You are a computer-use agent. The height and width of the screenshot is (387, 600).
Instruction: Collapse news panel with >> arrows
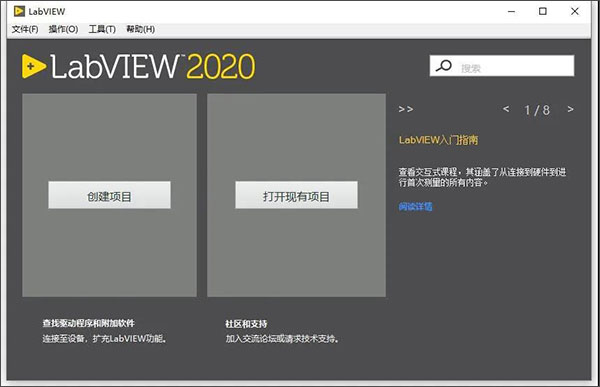[x=406, y=109]
